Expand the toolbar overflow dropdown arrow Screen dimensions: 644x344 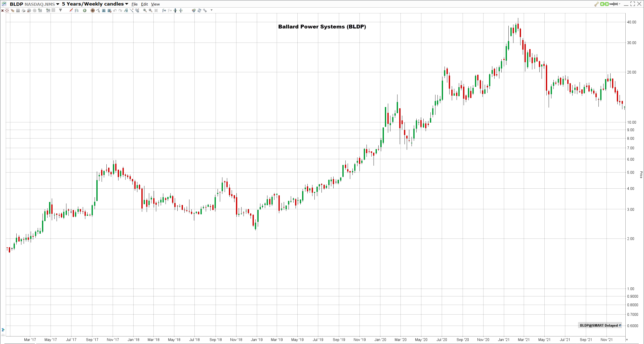click(x=212, y=10)
